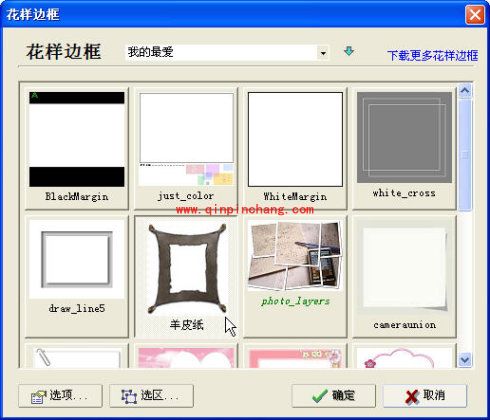
Task: Click the photo_layers green label
Action: pyautogui.click(x=295, y=301)
